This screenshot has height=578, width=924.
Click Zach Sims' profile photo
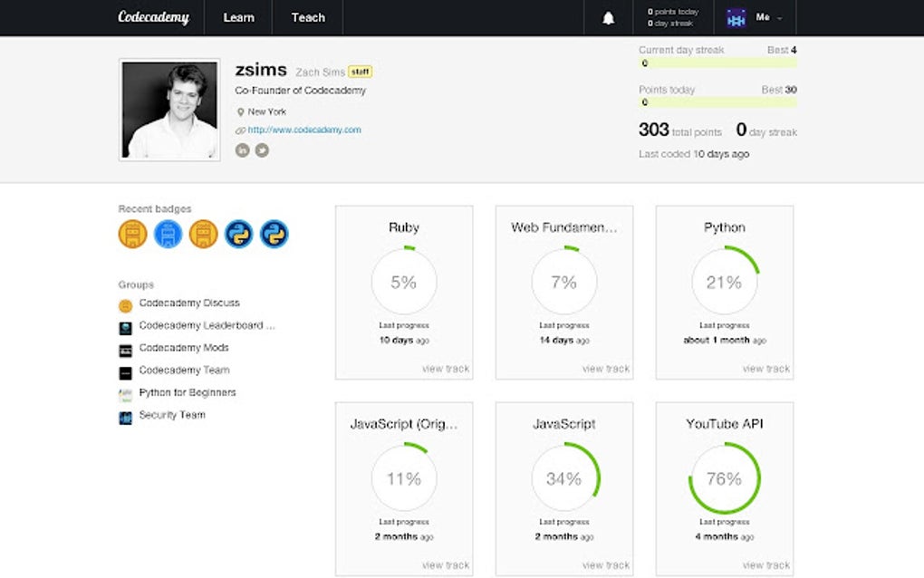169,109
